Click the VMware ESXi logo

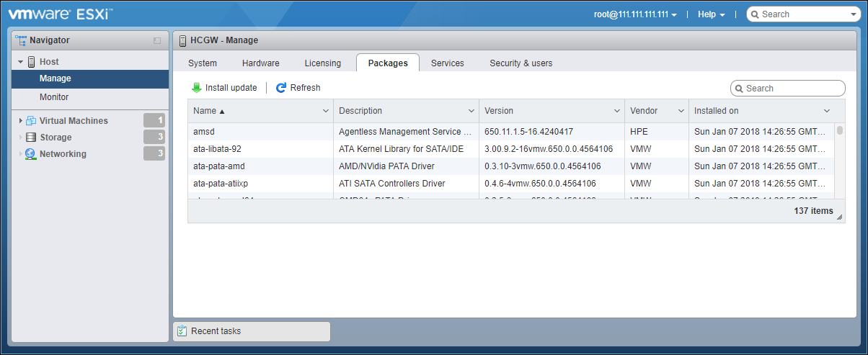pos(61,14)
